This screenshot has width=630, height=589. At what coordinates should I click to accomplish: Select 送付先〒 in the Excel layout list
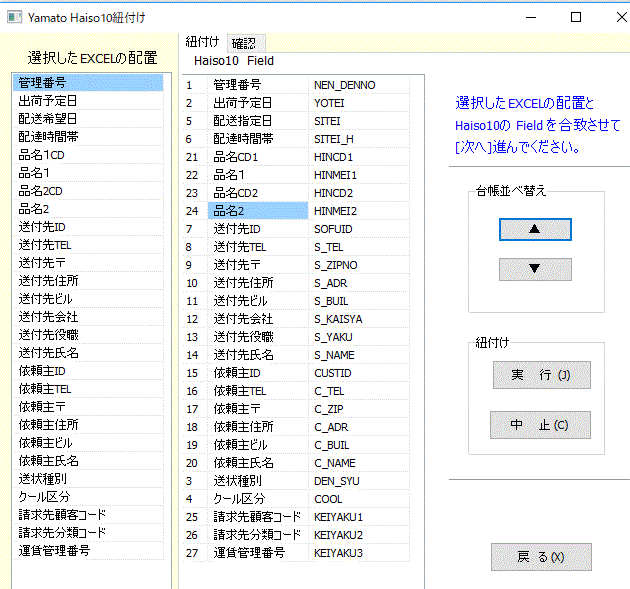click(88, 263)
